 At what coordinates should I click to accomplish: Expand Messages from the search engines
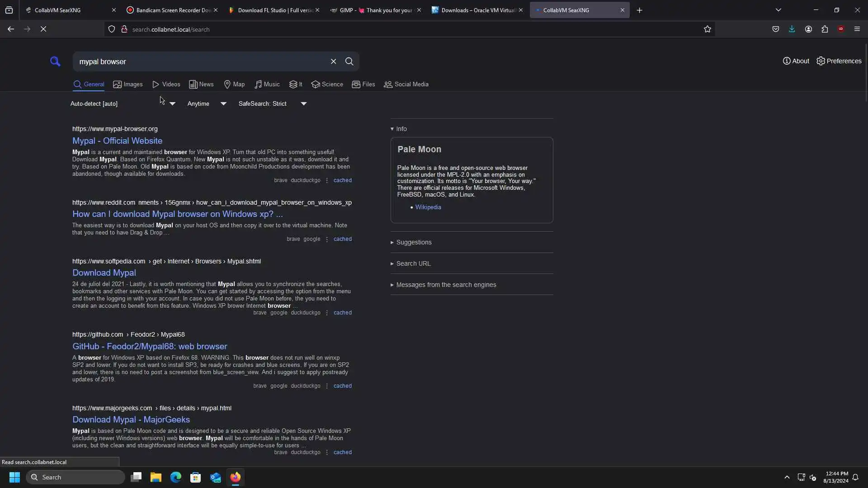click(446, 285)
